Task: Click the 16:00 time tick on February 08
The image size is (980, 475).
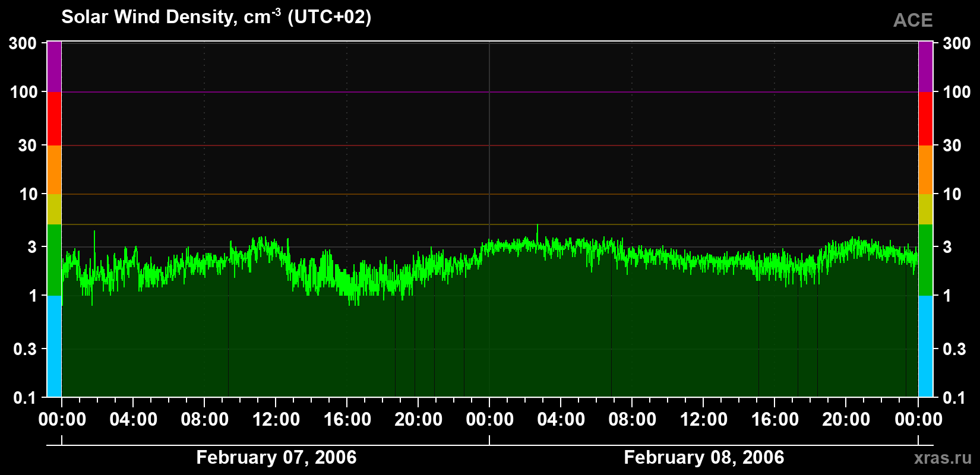Action: (775, 419)
